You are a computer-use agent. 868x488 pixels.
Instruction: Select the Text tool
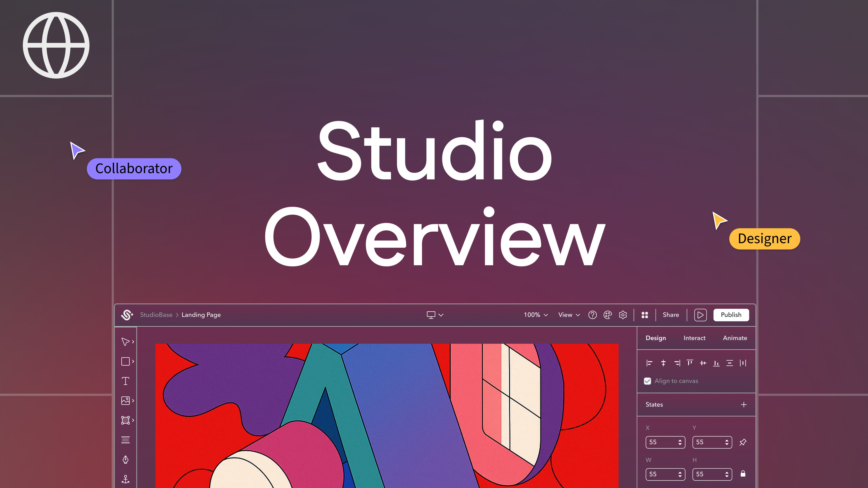[x=125, y=381]
